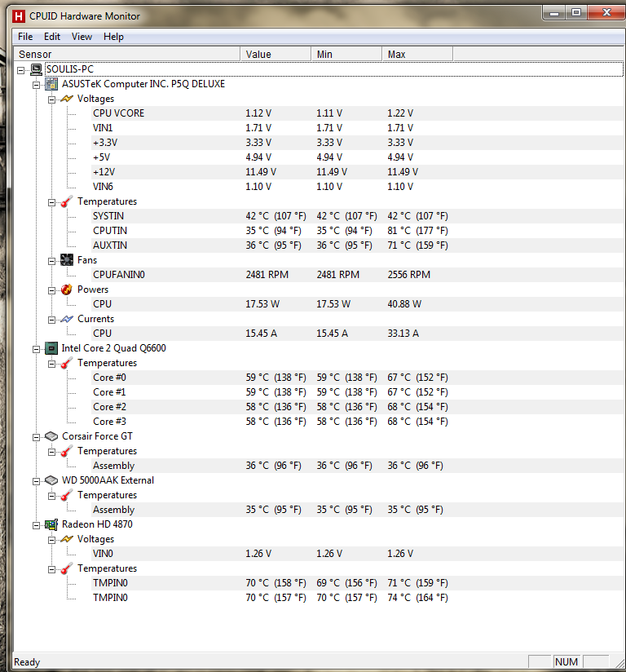Image resolution: width=626 pixels, height=672 pixels.
Task: Click the WD 5000AAK External drive icon
Action: pos(51,481)
